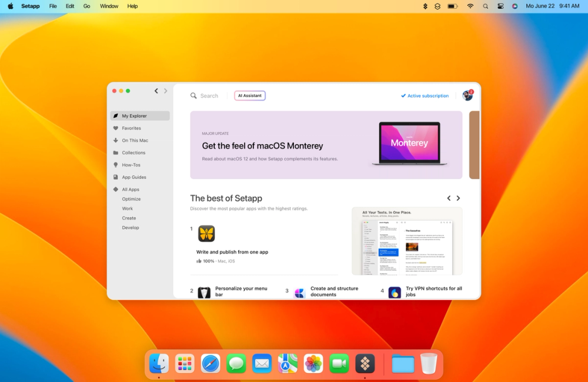Viewport: 588px width, 382px height.
Task: Open Personalize your menu bar
Action: pos(241,291)
